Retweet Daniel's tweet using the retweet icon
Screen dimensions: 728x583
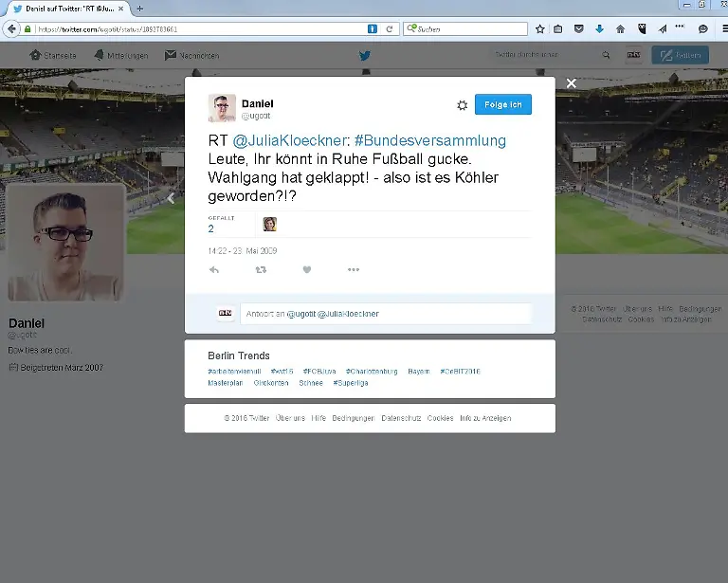pos(261,270)
